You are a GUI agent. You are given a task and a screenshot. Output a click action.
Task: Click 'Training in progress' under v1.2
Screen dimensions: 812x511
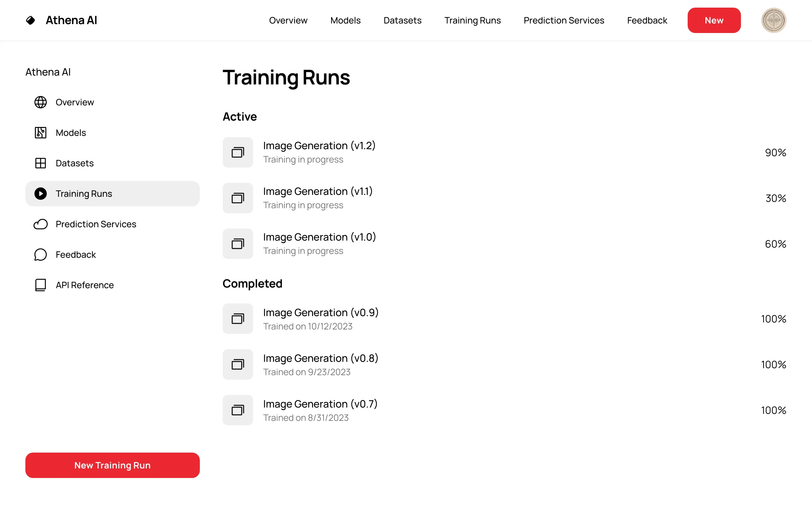pos(303,160)
